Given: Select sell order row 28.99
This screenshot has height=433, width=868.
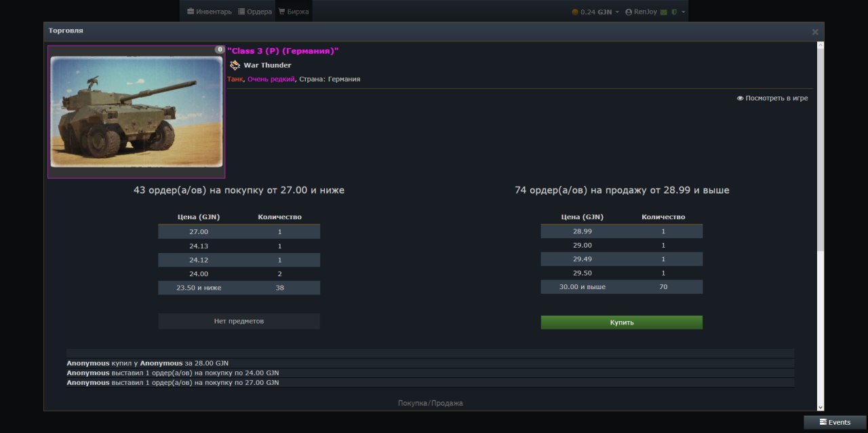Looking at the screenshot, I should coord(622,231).
